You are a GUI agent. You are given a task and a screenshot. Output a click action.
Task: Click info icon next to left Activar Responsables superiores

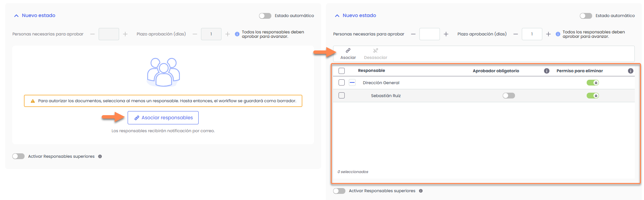pyautogui.click(x=100, y=156)
